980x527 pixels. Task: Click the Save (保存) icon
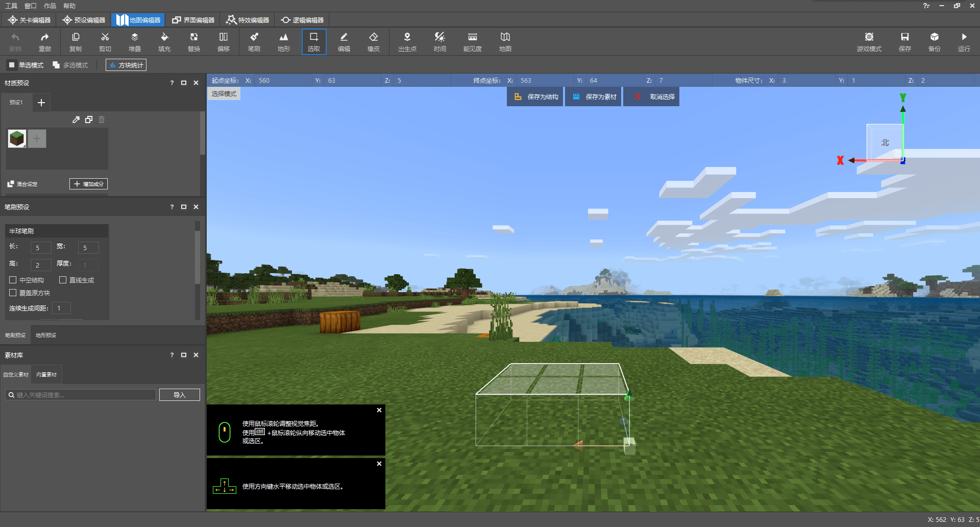click(905, 41)
